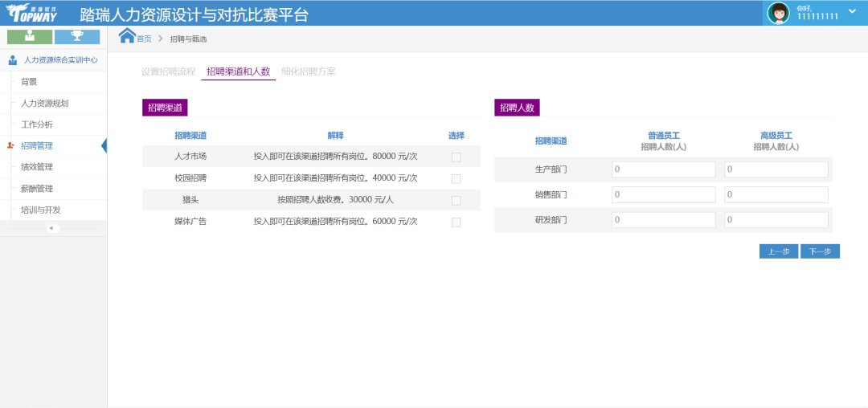868x408 pixels.
Task: Open the user account dropdown chevron
Action: [x=852, y=11]
